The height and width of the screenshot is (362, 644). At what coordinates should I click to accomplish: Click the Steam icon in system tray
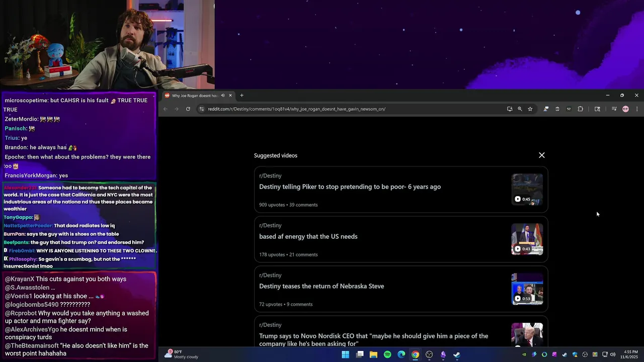[x=565, y=354]
